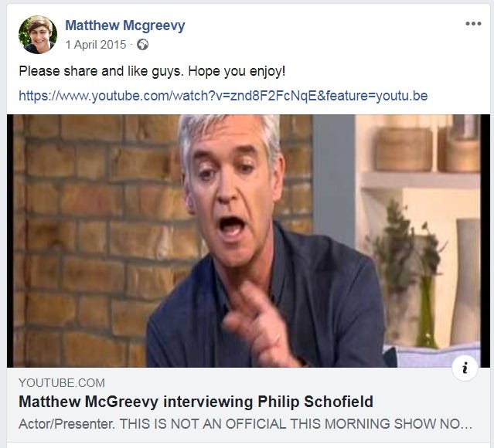Screen dimensions: 494x448
Task: Play the Philip Schofield video preview
Action: (244, 241)
